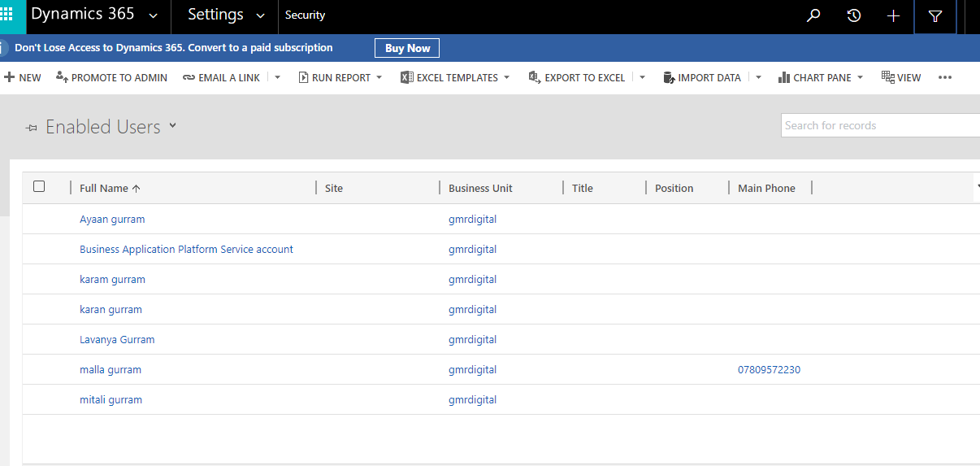Click the Buy Now button
Image resolution: width=980 pixels, height=466 pixels.
click(407, 48)
